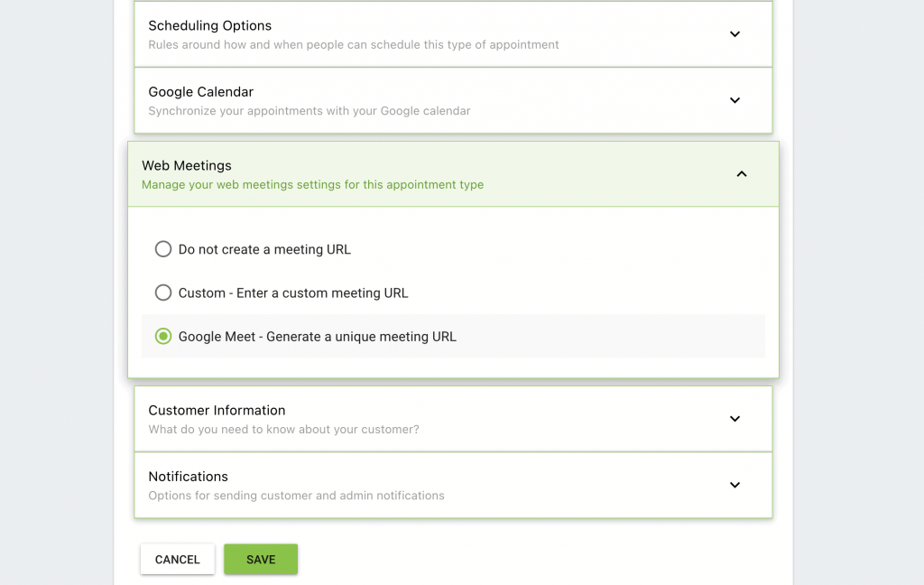Expand the Scheduling Options chevron
Viewport: 924px width, 585px height.
tap(735, 34)
